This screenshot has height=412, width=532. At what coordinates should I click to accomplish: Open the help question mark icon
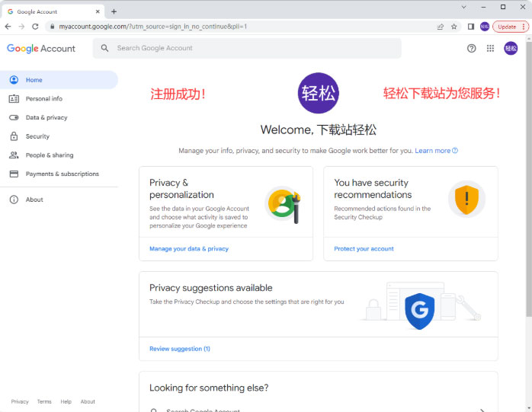point(471,49)
